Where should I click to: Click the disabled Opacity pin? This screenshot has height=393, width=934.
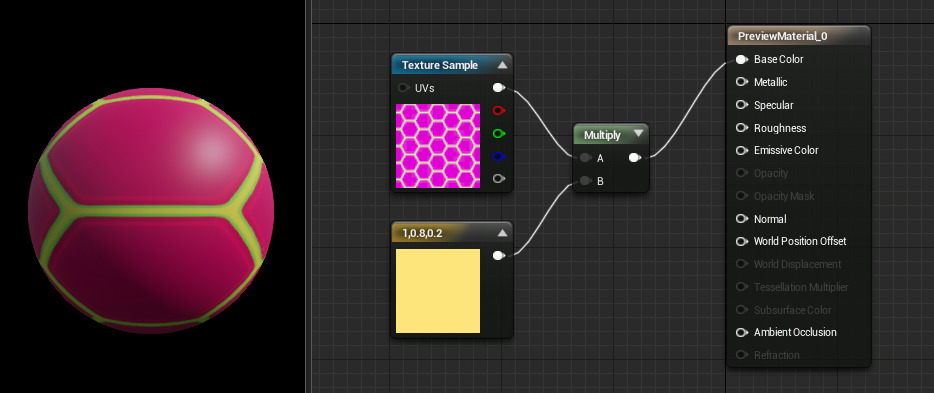742,173
